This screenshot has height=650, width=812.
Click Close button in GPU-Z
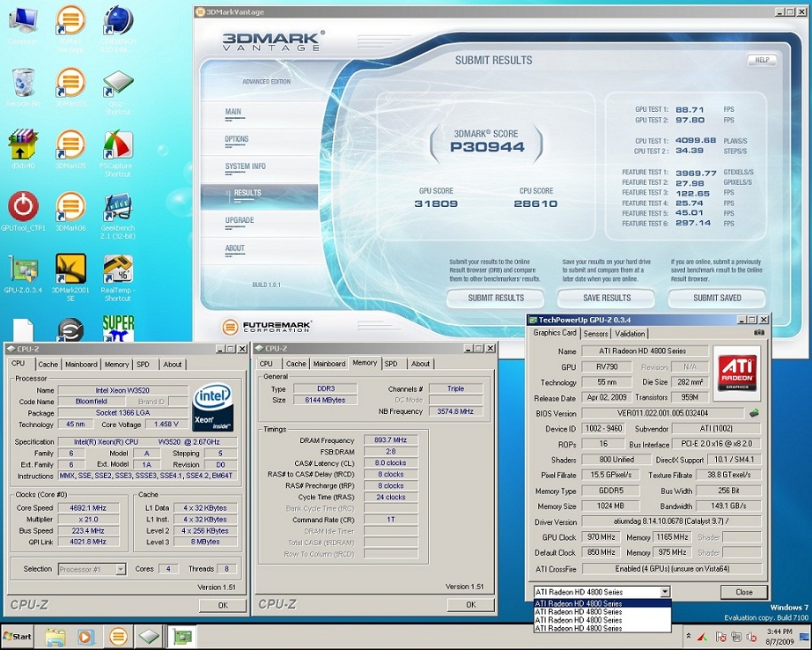pos(743,592)
